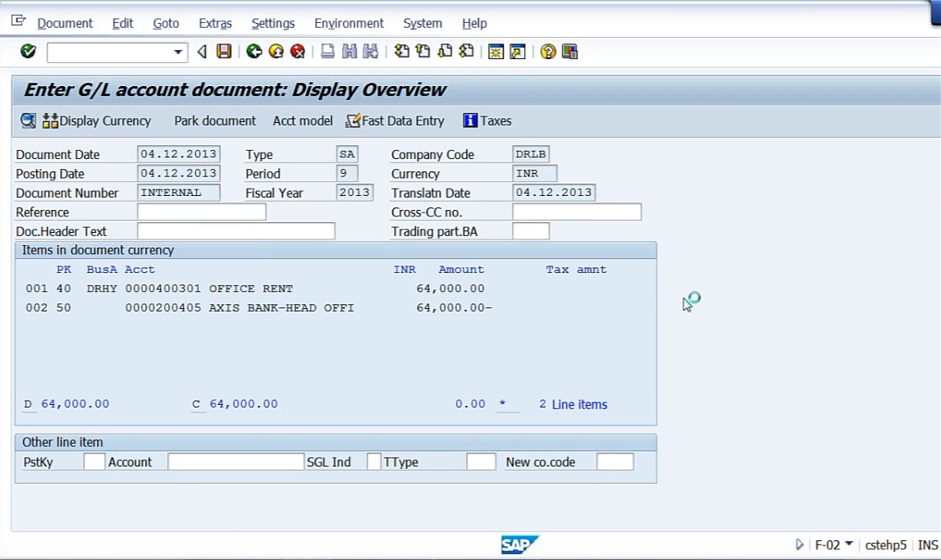Create a new session with the toolbar icon
941x560 pixels.
pos(496,52)
